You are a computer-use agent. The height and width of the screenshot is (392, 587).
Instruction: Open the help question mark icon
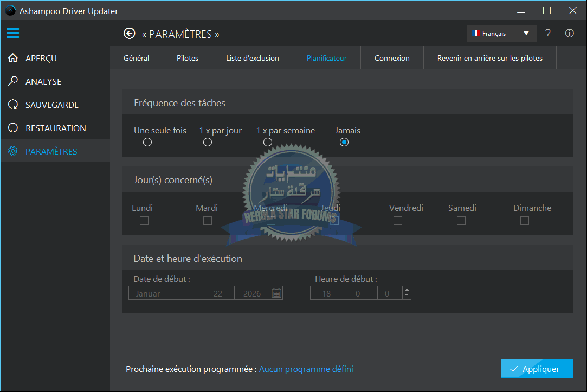click(548, 34)
